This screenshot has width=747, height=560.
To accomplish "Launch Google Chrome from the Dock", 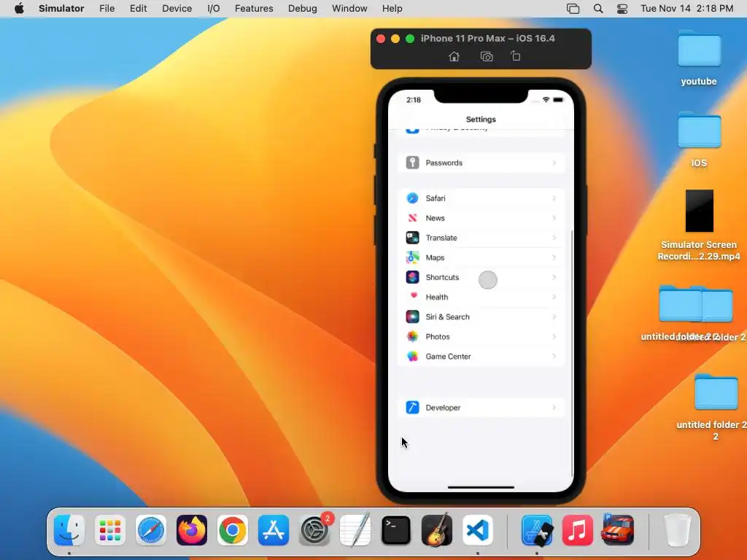I will click(233, 530).
